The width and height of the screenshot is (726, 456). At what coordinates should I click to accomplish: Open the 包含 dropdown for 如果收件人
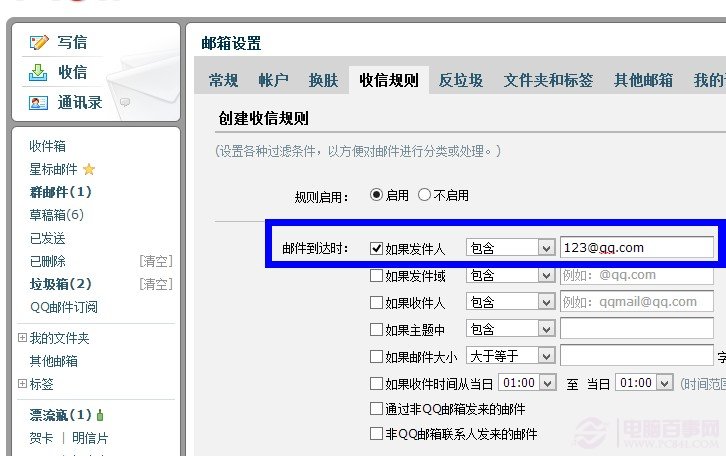tap(510, 302)
